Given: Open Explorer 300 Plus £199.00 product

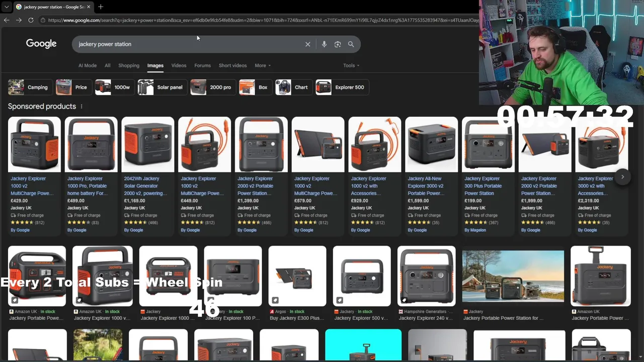Looking at the screenshot, I should 488,175.
